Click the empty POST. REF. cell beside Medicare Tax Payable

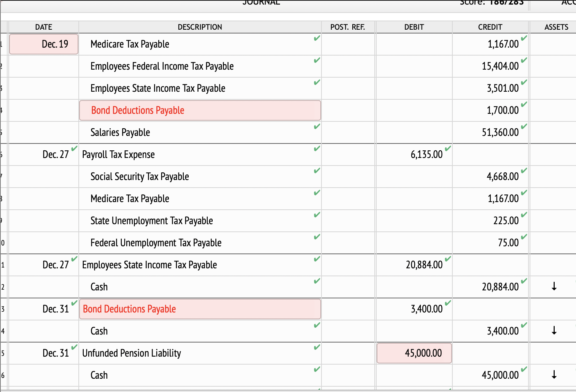[x=348, y=44]
